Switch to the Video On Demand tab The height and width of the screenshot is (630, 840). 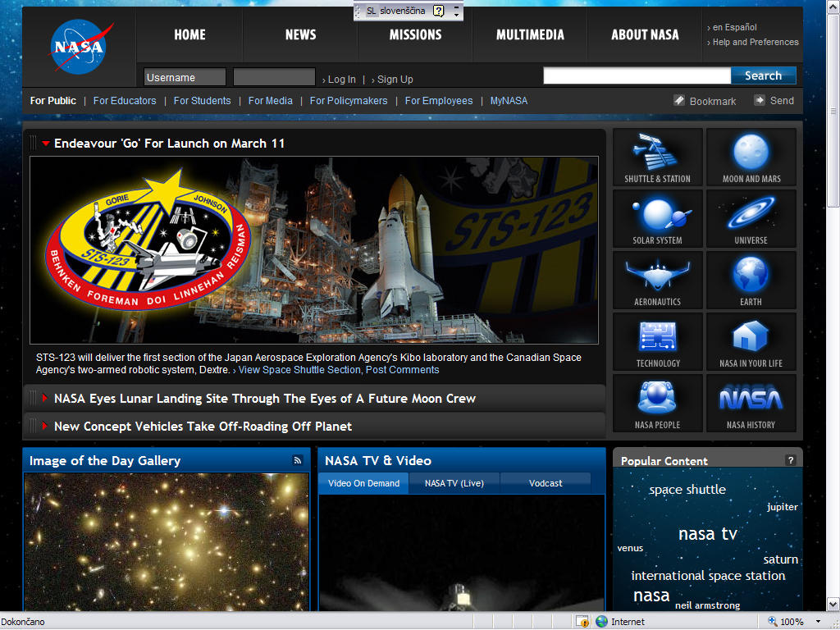(363, 483)
